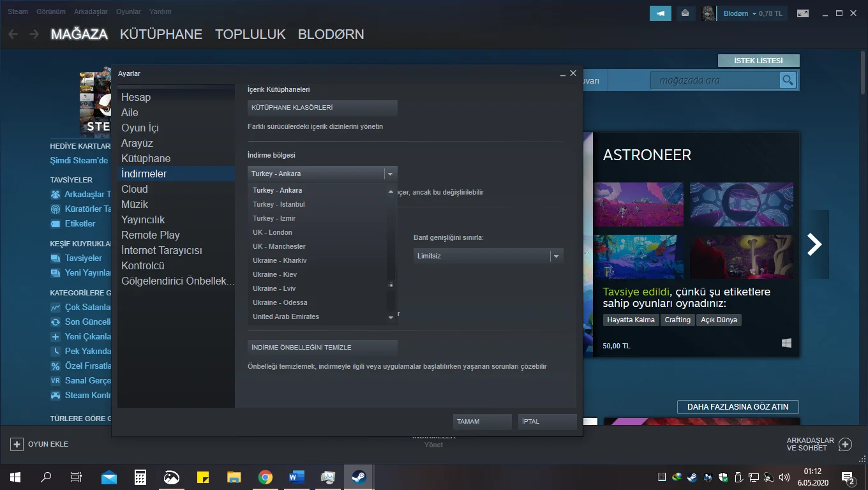
Task: Click the plus icon beside OYUN EKLE
Action: pos(17,444)
